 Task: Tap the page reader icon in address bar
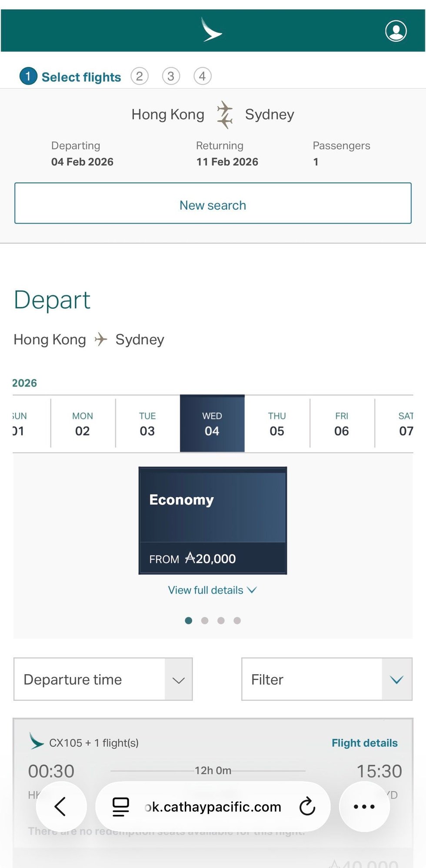[x=120, y=806]
